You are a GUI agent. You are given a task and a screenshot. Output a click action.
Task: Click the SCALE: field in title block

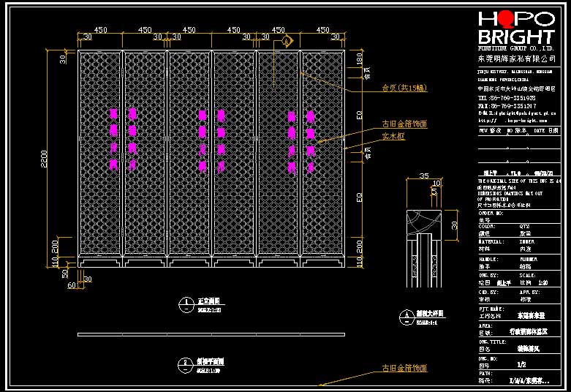coord(527,276)
